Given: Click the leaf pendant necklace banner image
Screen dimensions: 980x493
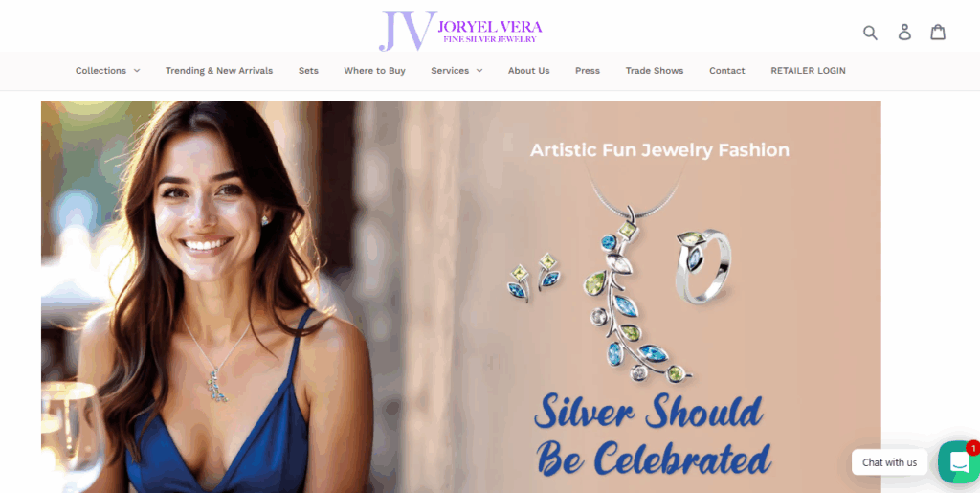Looking at the screenshot, I should [x=635, y=293].
